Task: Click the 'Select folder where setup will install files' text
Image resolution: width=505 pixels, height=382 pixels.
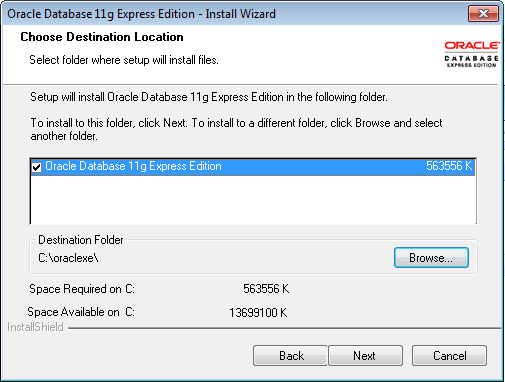Action: click(x=124, y=60)
